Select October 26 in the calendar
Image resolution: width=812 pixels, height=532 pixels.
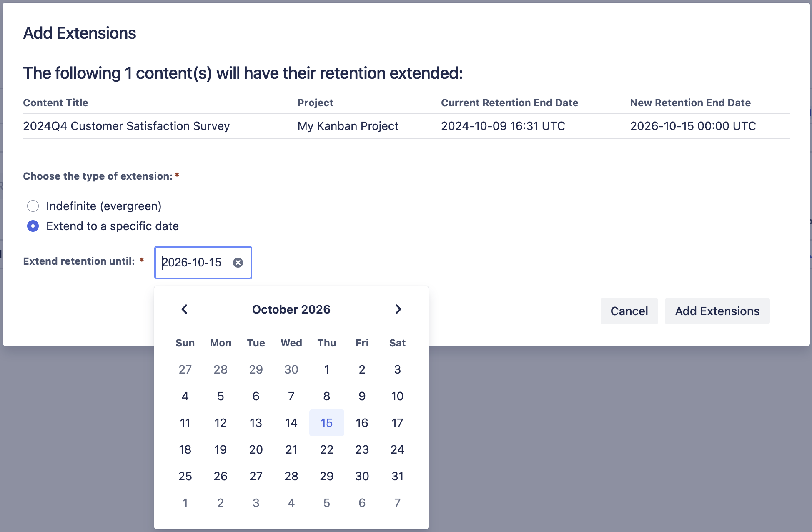click(221, 476)
